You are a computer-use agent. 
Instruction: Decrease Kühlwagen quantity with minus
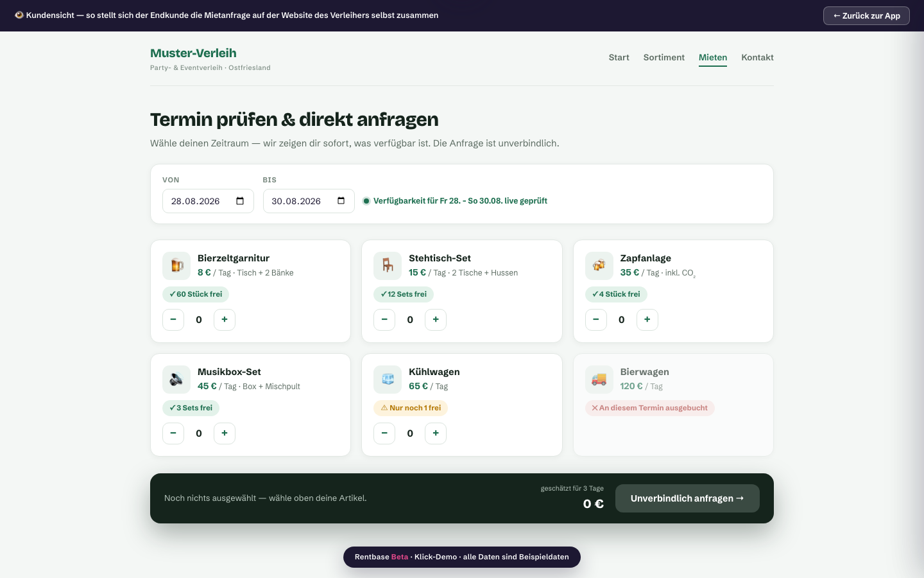[384, 433]
